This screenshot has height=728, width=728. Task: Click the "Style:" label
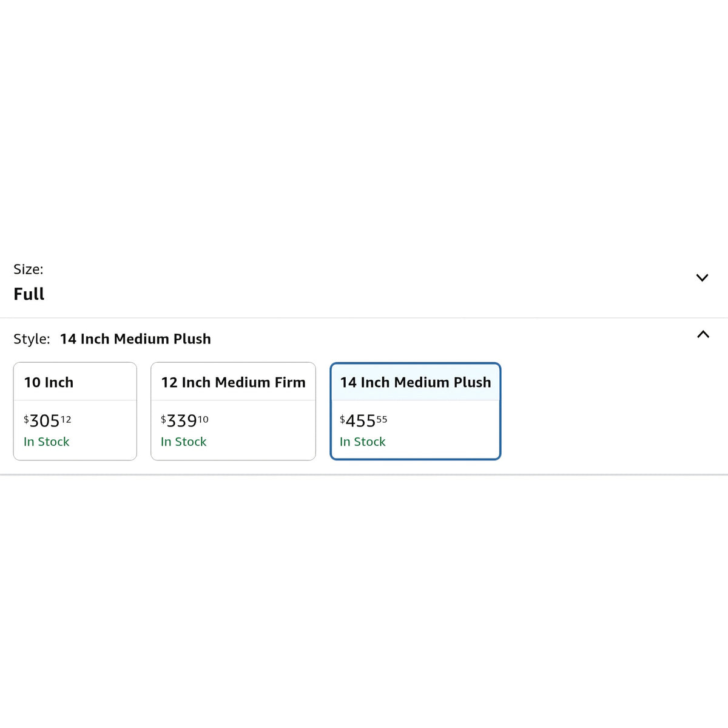coord(32,339)
